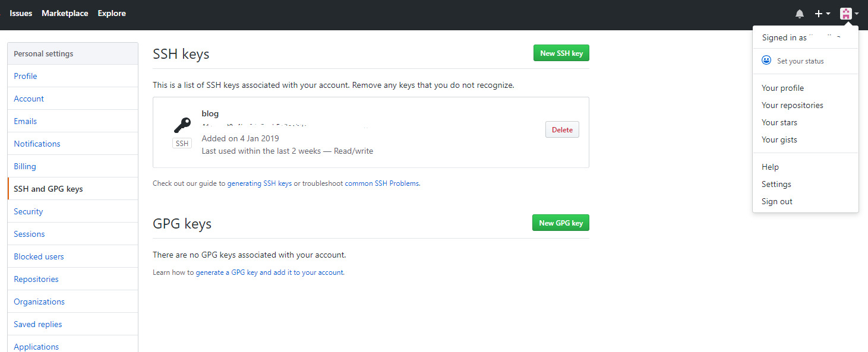This screenshot has width=868, height=352.
Task: Open Marketplace in top navigation
Action: pyautogui.click(x=65, y=13)
